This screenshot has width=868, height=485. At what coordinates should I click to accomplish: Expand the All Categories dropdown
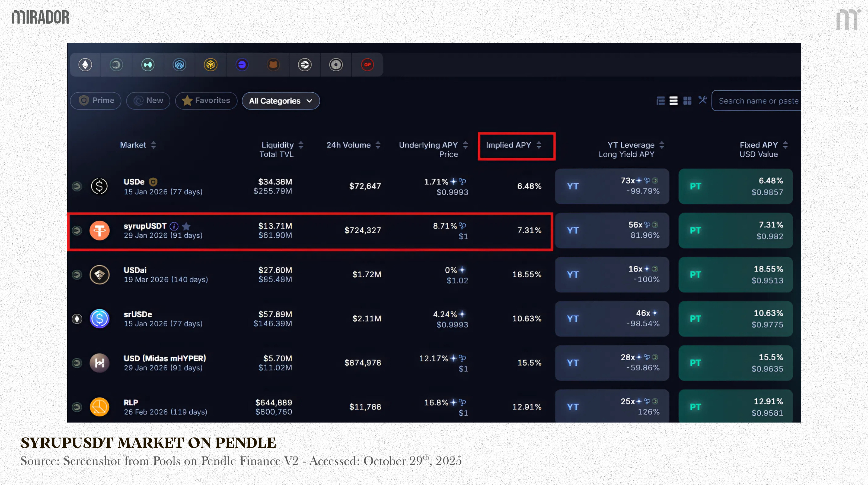[x=281, y=101]
